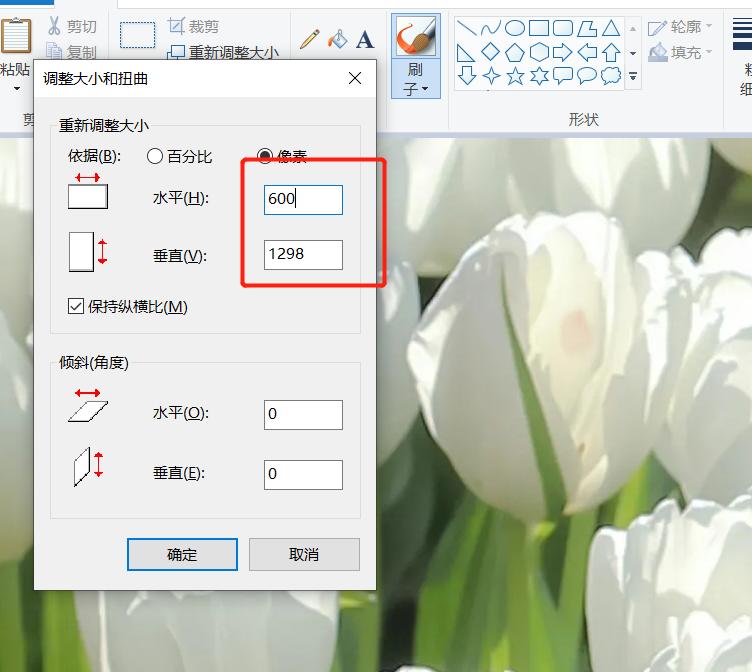Select the Fill with color bucket tool

pos(338,39)
